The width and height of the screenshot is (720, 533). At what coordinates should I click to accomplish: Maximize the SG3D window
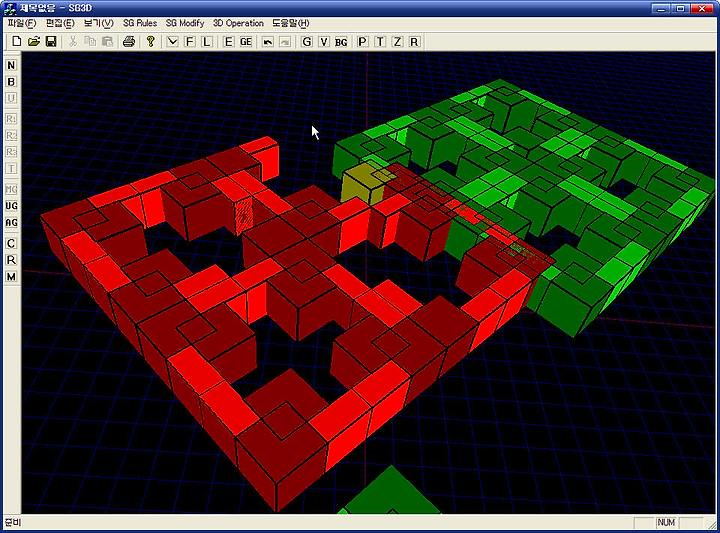pyautogui.click(x=681, y=8)
